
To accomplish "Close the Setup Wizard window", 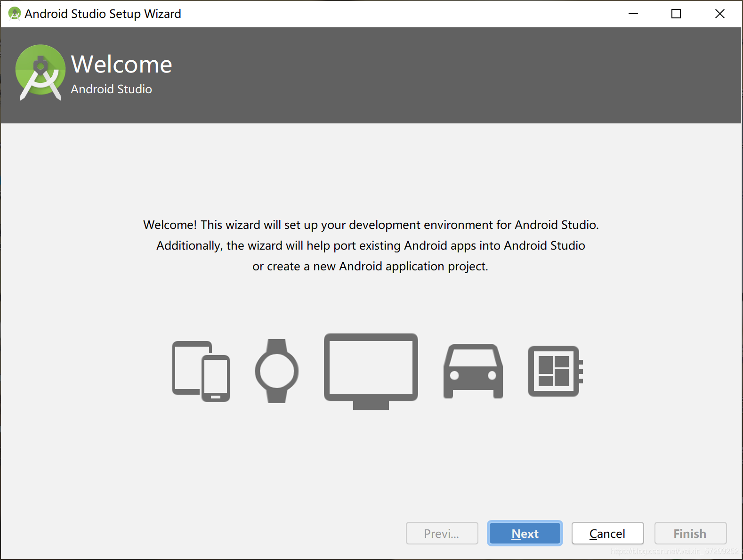I will pyautogui.click(x=719, y=14).
